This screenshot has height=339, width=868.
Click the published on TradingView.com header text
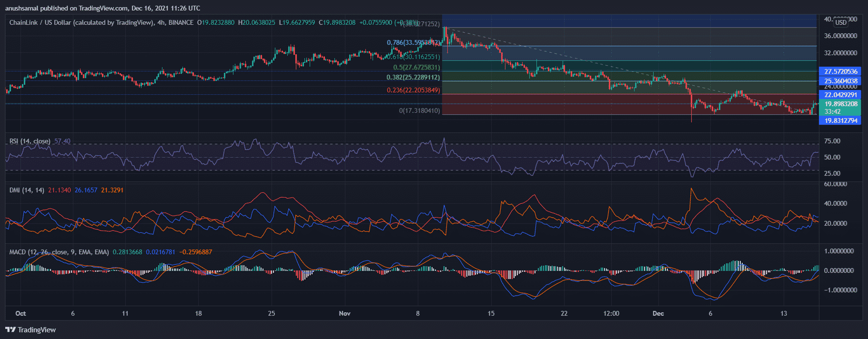(x=102, y=8)
